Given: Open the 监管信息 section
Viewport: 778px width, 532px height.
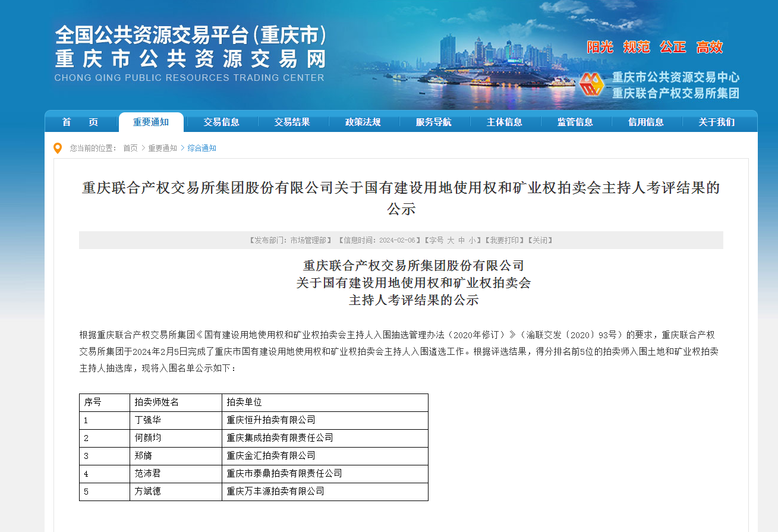Looking at the screenshot, I should [575, 122].
